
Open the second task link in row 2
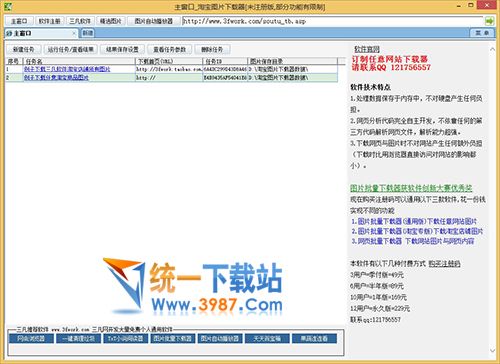click(x=56, y=78)
